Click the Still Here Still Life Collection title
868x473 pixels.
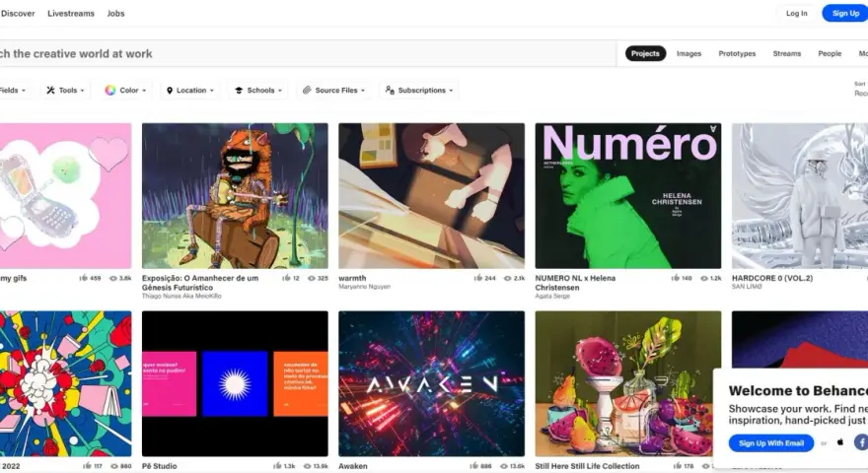587,466
